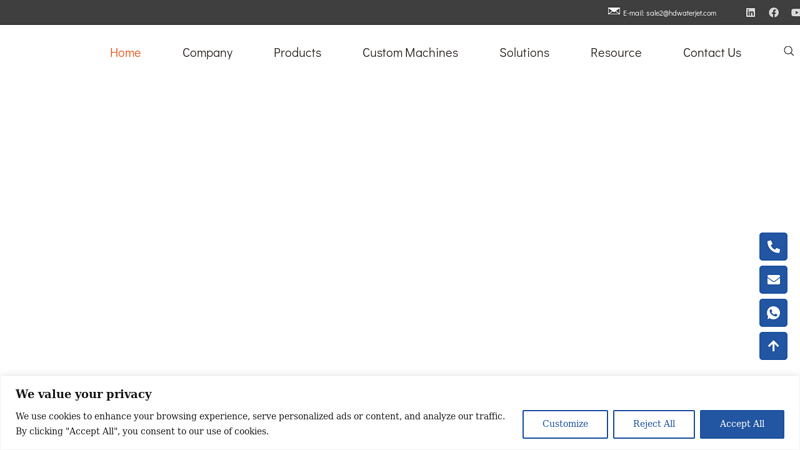Click the floating WhatsApp chat button
Screen dimensions: 800x450
(773, 313)
